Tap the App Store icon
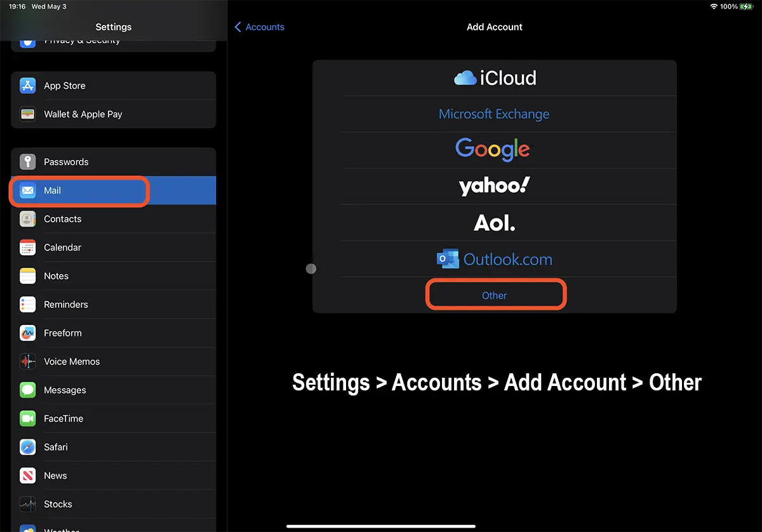Screen dimensions: 762x532 coord(27,86)
